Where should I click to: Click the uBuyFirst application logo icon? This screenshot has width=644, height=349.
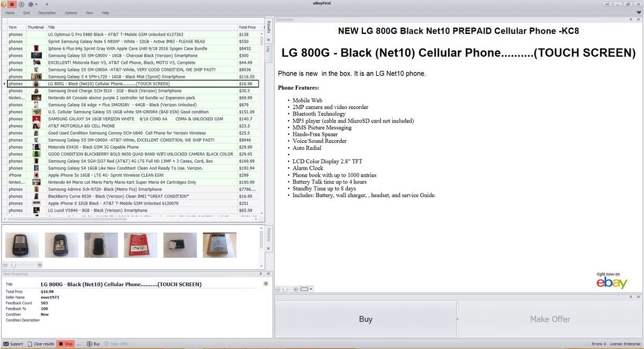coord(4,4)
